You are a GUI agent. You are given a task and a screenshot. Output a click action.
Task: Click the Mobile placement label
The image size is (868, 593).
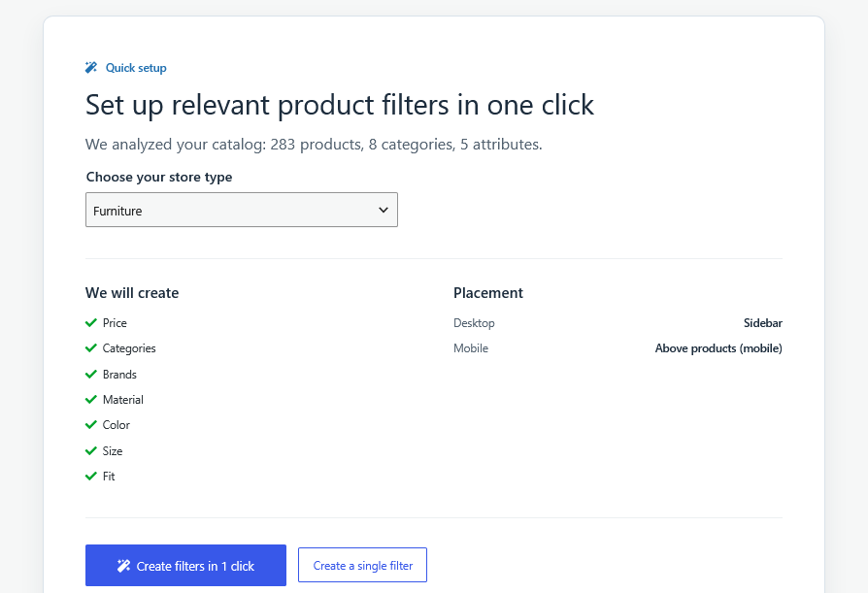pos(471,348)
